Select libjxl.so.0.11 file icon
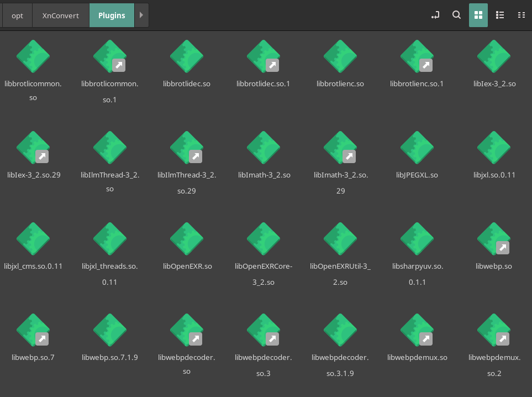This screenshot has width=532, height=397. [x=494, y=148]
